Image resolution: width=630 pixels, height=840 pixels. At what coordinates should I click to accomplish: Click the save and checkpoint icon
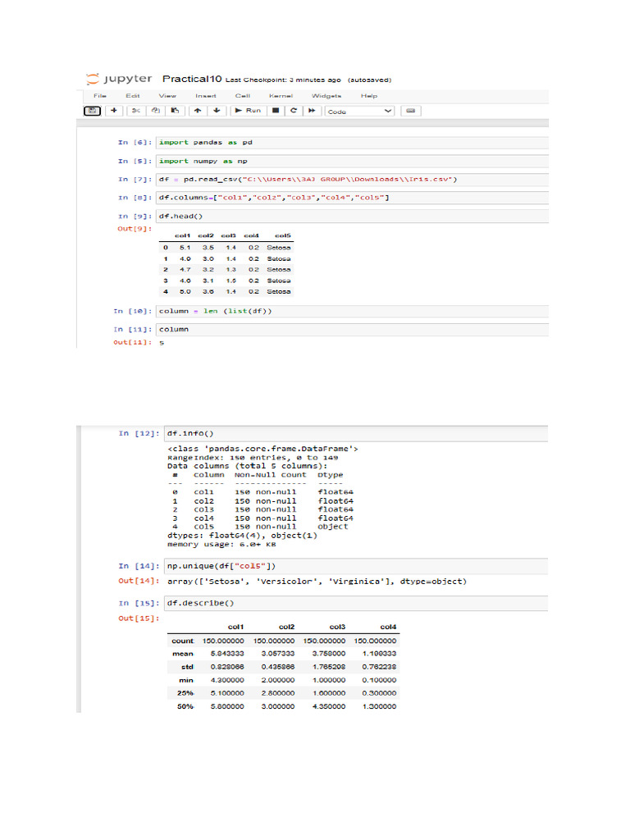92,111
